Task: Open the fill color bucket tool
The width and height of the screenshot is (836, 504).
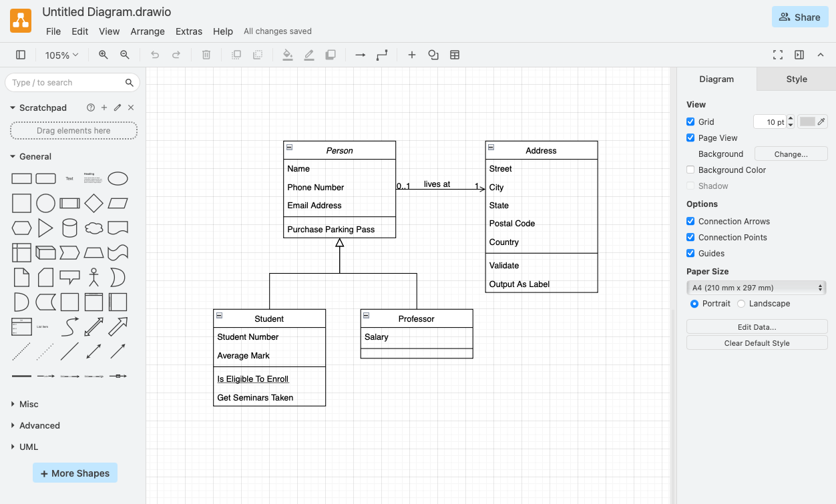Action: tap(288, 55)
